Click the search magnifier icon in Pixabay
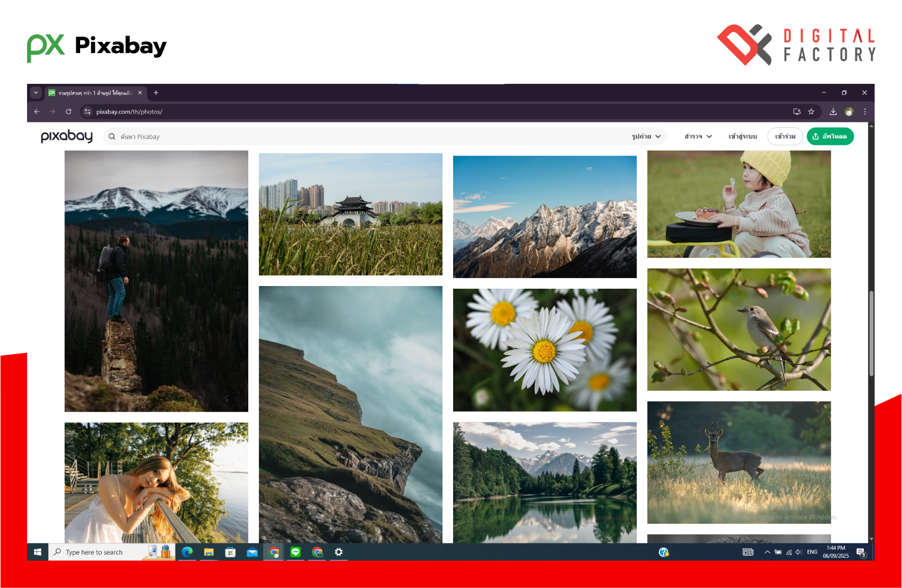Screen dimensions: 902x588 coord(112,136)
